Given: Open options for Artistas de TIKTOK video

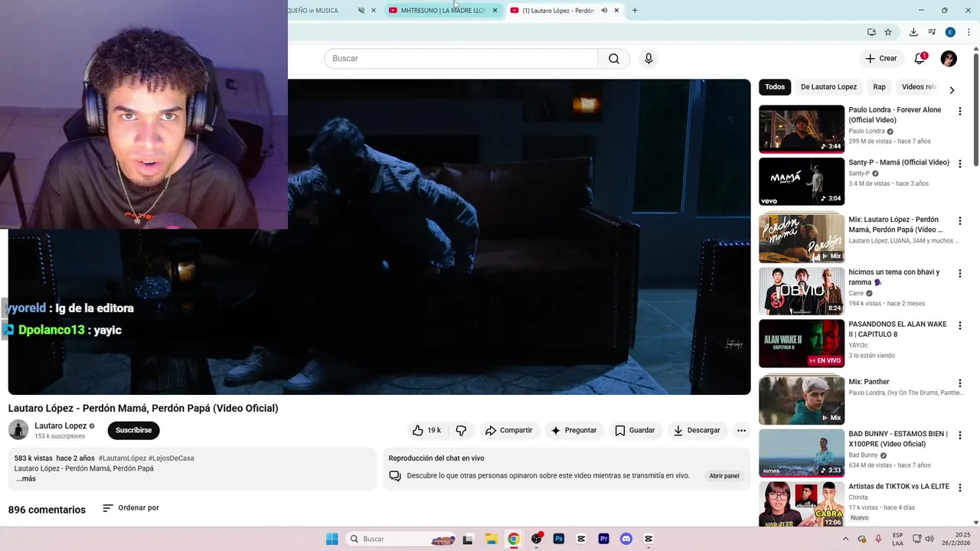Looking at the screenshot, I should [959, 487].
